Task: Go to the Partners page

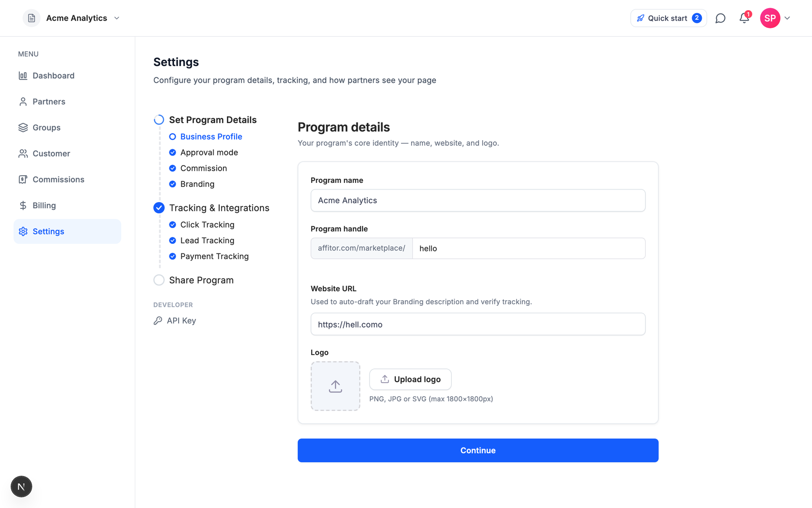Action: pyautogui.click(x=67, y=102)
